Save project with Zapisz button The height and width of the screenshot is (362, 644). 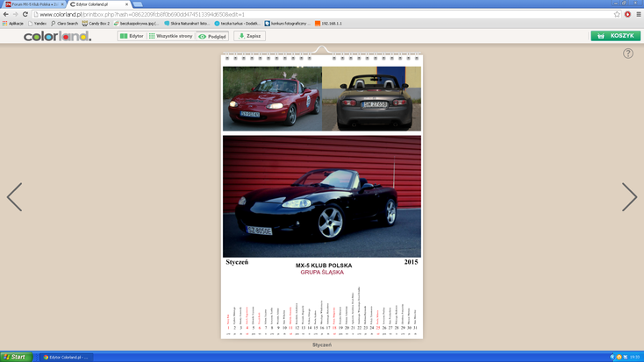[x=250, y=36]
